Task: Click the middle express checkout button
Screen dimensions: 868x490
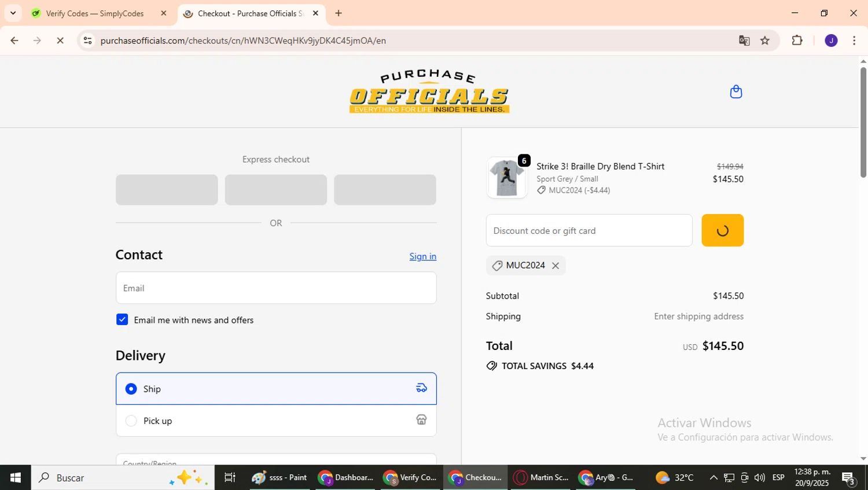Action: click(x=276, y=190)
